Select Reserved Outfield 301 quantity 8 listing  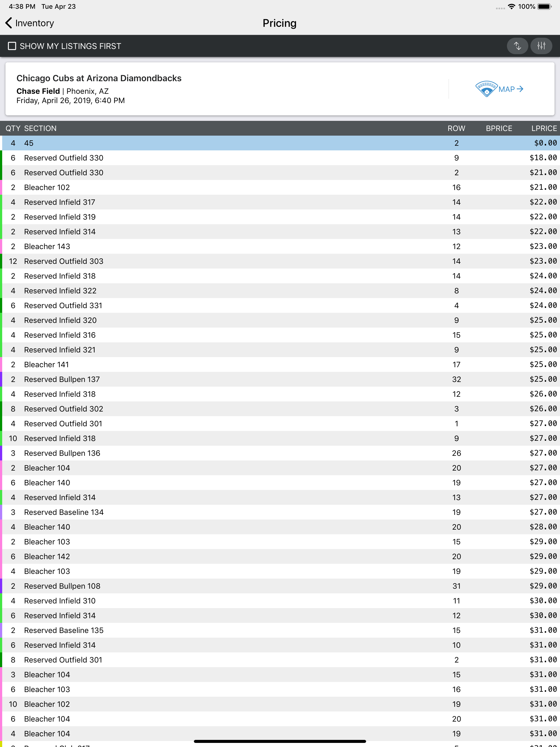pyautogui.click(x=280, y=660)
